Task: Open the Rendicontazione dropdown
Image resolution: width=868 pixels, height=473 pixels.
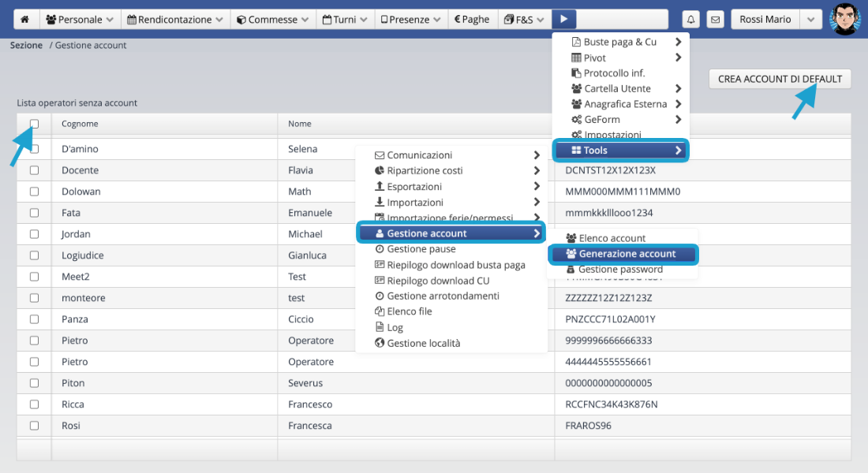Action: point(175,20)
